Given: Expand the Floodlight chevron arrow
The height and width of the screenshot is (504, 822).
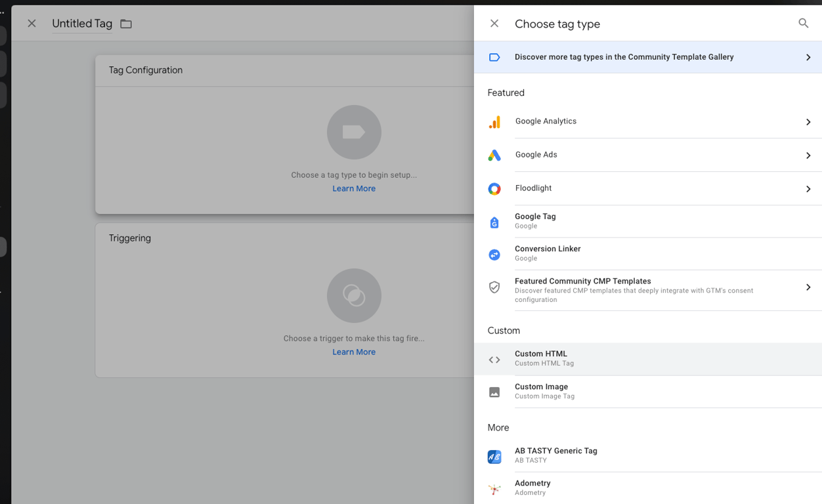Looking at the screenshot, I should (x=808, y=189).
